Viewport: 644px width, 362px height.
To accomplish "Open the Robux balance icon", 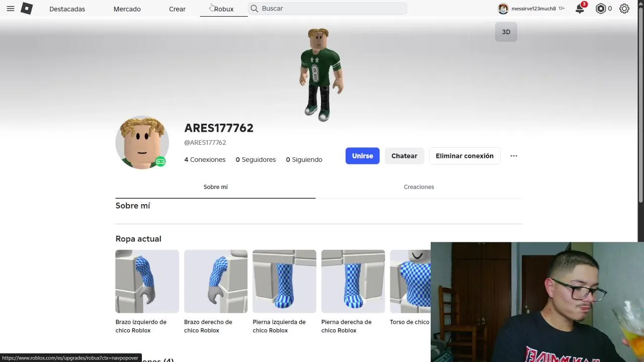I will click(601, 9).
